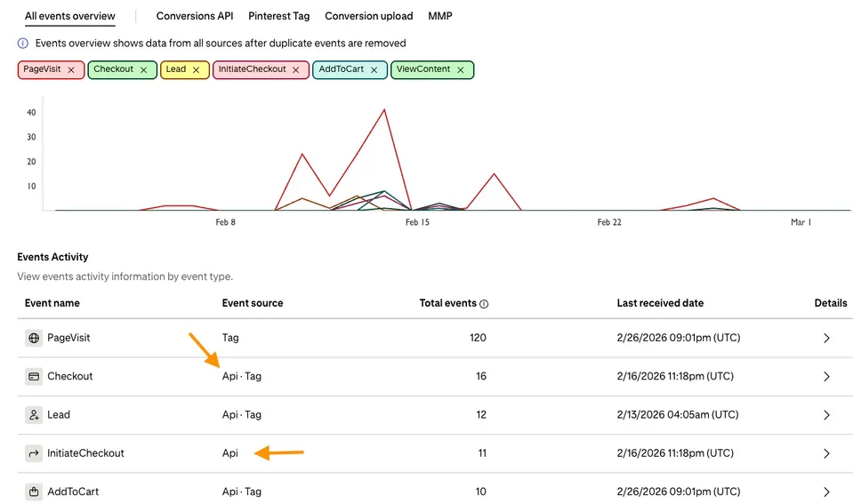Switch to the Pinterest Tag tab

(279, 16)
